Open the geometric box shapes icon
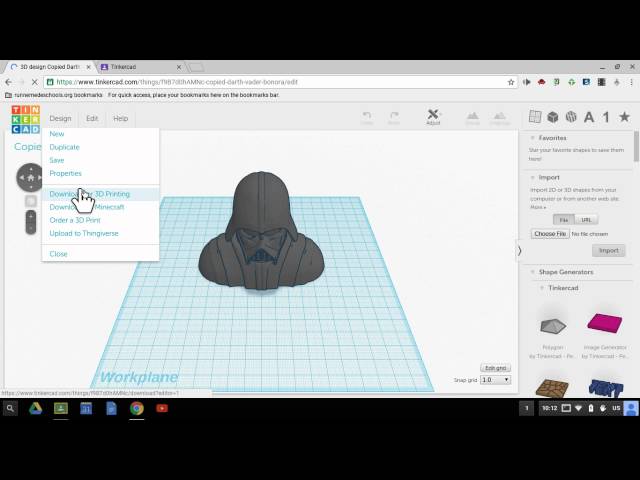Image resolution: width=640 pixels, height=480 pixels. [x=553, y=117]
